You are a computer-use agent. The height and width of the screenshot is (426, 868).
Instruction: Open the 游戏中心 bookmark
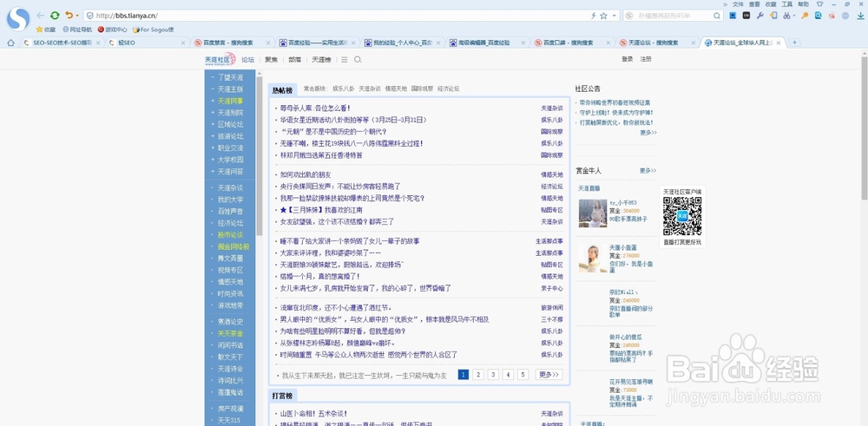112,29
